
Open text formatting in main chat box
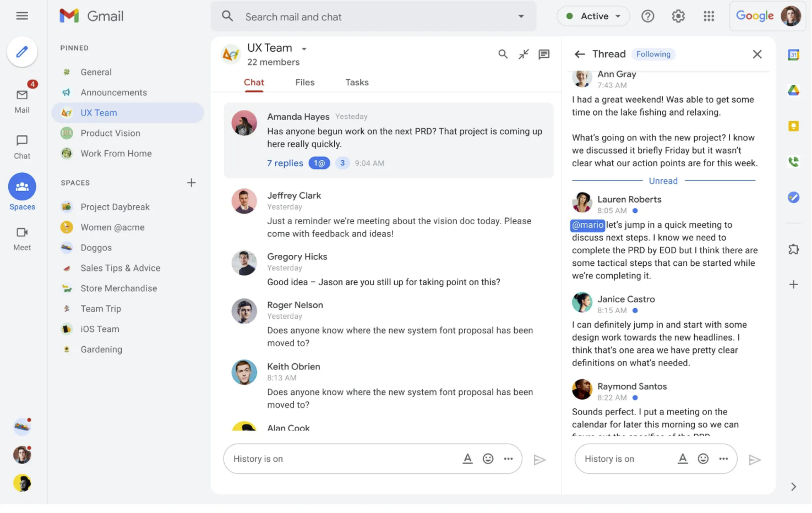point(467,459)
